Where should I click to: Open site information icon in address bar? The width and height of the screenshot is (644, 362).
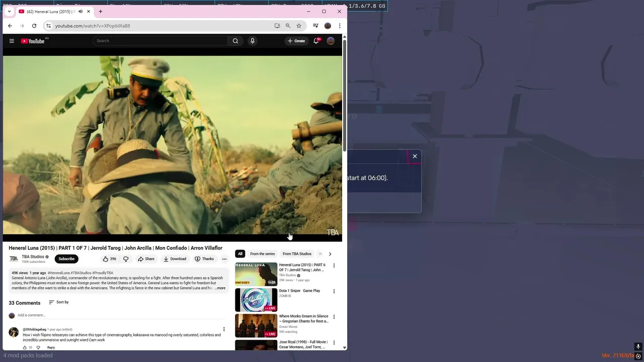click(48, 26)
